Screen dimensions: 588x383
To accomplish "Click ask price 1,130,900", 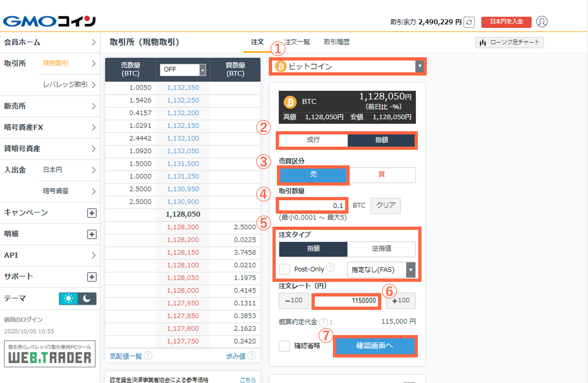I will click(x=183, y=202).
